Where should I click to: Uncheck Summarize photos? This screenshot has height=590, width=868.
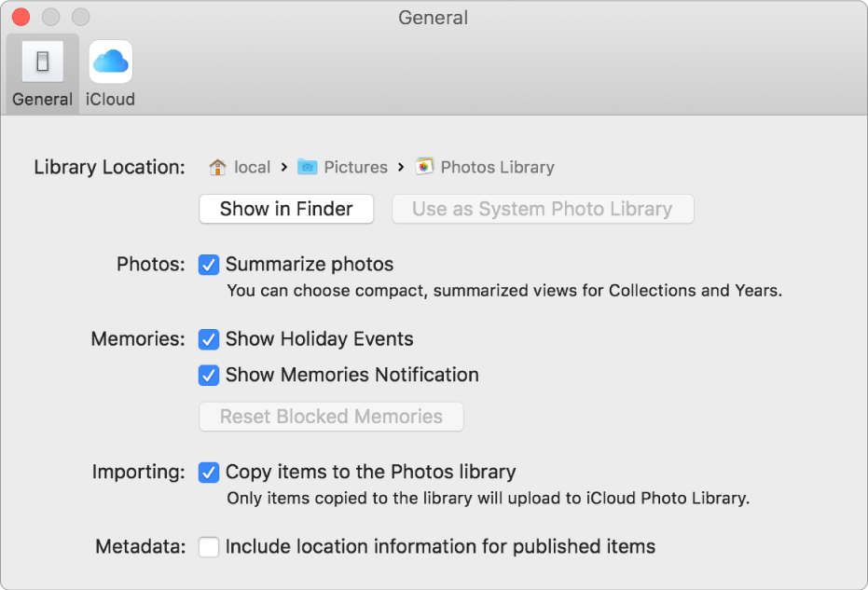[209, 265]
